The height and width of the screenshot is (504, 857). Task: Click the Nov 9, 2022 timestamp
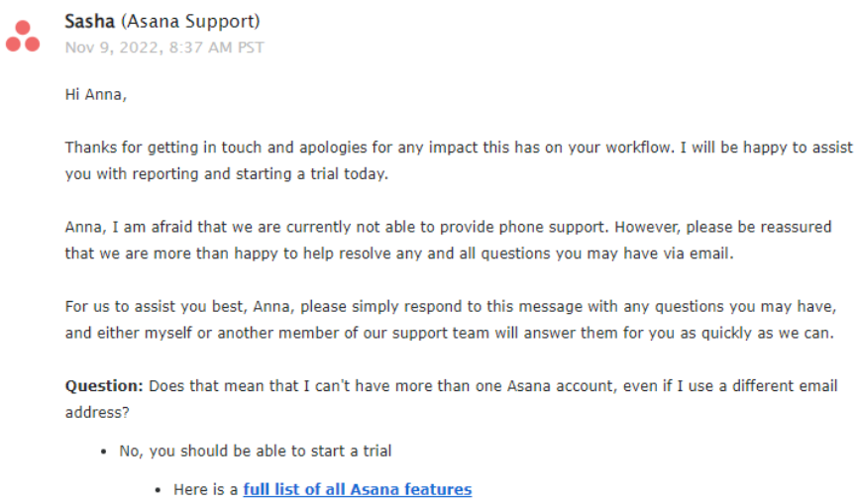(163, 48)
